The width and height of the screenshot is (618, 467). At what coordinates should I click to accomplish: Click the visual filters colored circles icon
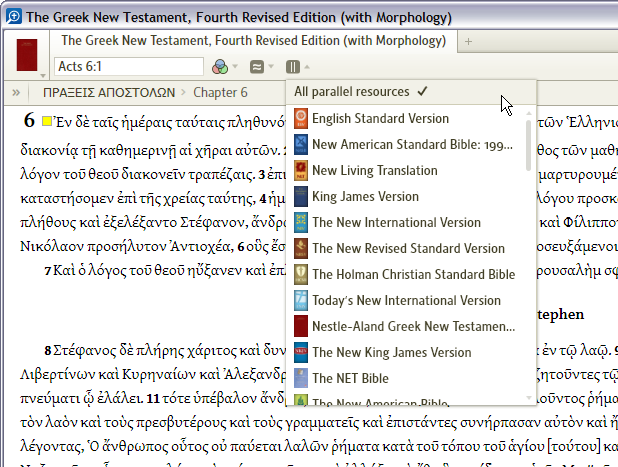click(x=220, y=67)
